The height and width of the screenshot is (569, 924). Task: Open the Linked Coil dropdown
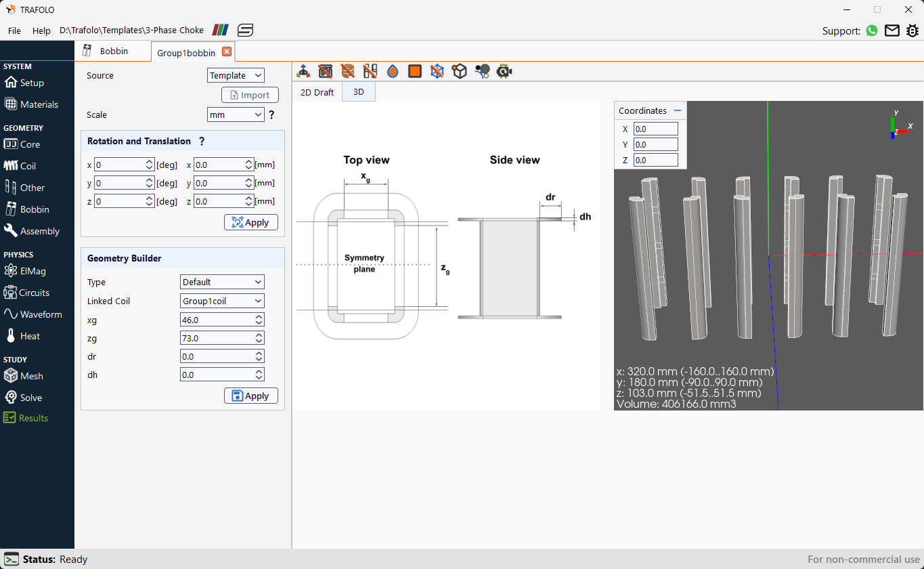click(222, 301)
